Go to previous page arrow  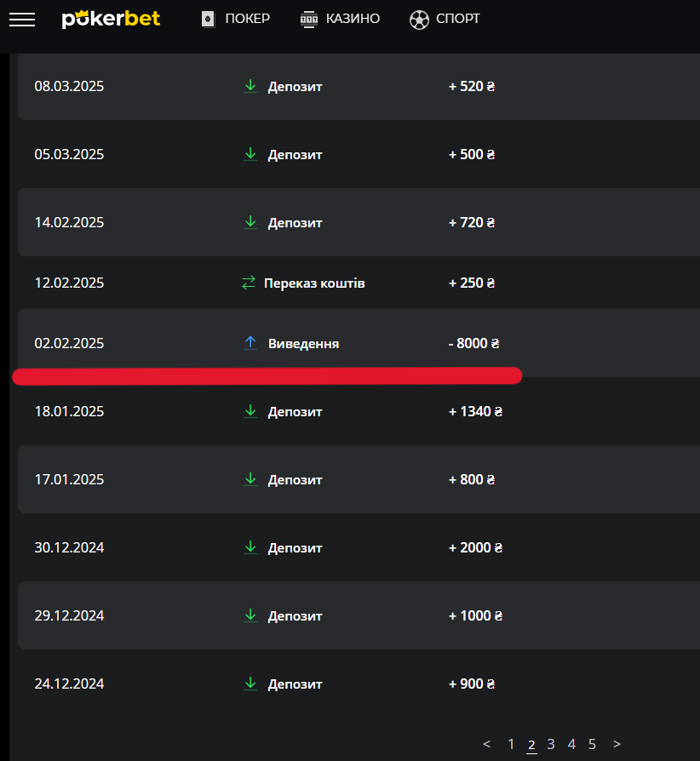(x=487, y=744)
